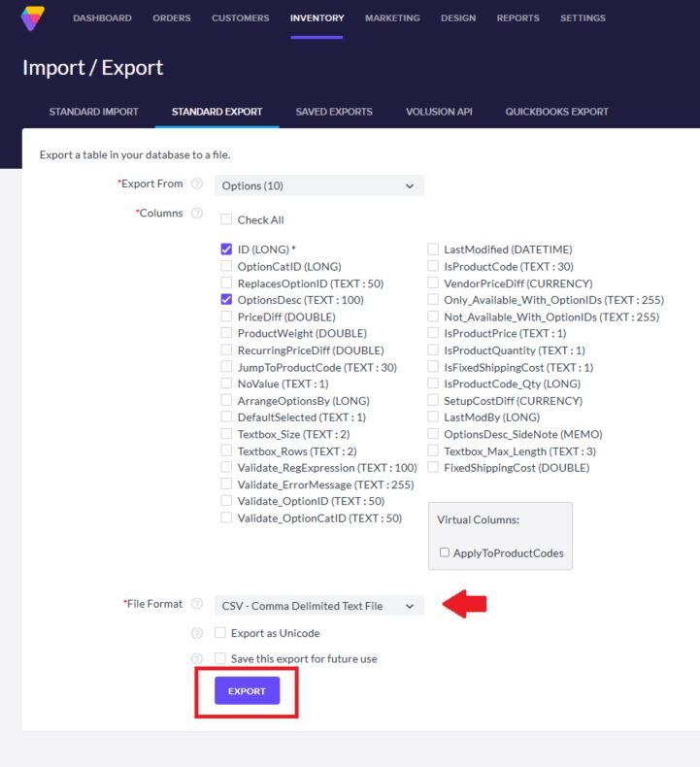Check Not_Available_With_OptionIDs column

click(433, 317)
